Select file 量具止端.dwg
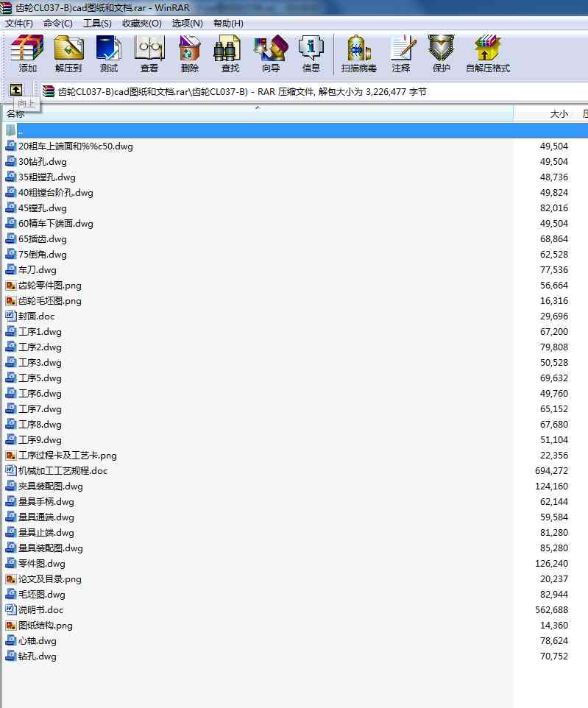Image resolution: width=588 pixels, height=708 pixels. coord(46,533)
